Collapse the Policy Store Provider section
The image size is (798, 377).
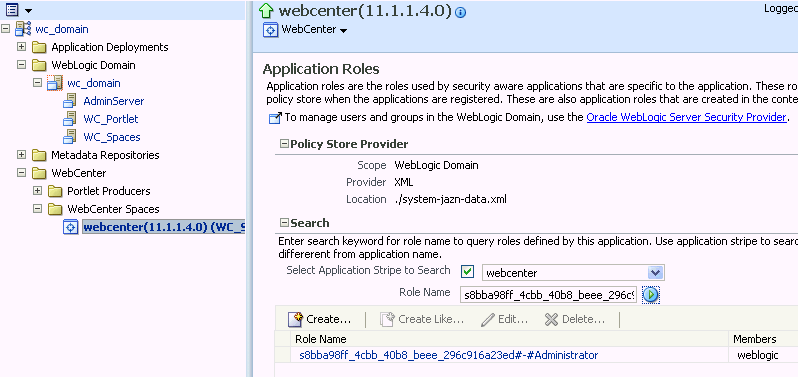point(284,144)
